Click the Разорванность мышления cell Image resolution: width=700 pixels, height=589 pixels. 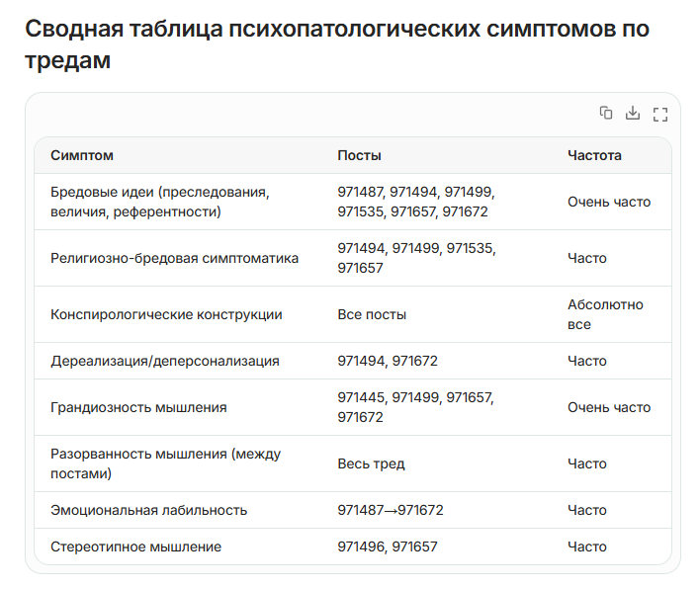[166, 463]
